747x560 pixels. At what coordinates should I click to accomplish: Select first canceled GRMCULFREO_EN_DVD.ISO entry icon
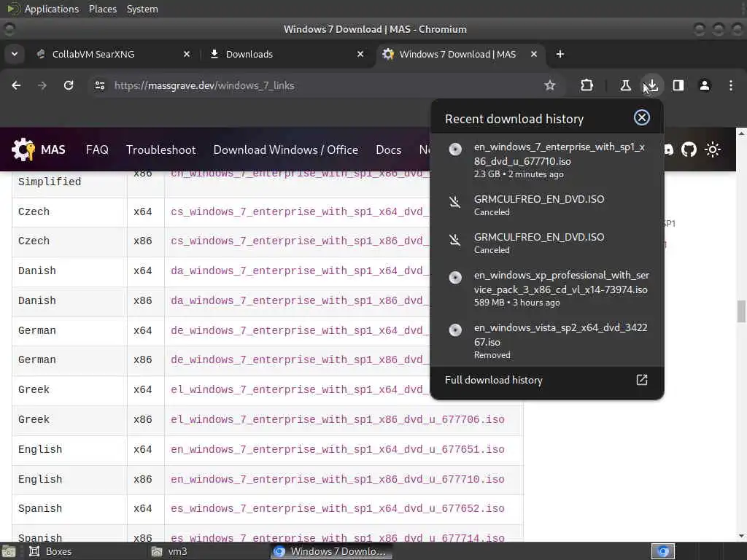tap(455, 202)
